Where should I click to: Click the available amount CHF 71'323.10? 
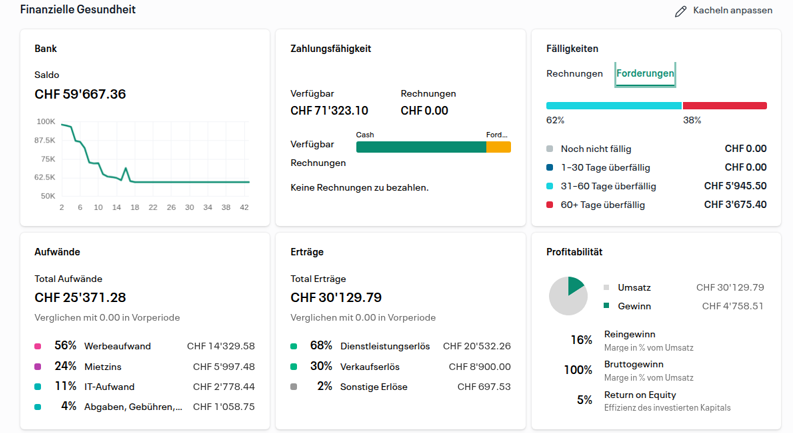[x=329, y=111]
